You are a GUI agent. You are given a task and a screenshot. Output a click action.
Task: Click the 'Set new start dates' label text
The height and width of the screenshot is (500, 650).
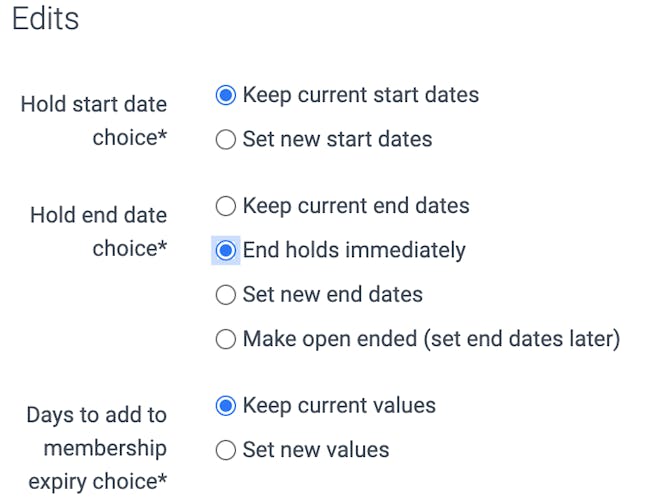click(337, 140)
